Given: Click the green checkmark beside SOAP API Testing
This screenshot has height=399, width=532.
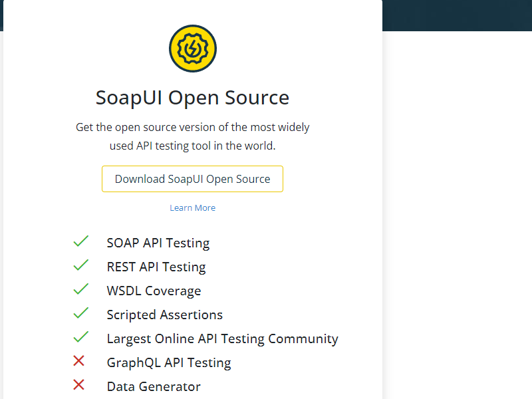Looking at the screenshot, I should (80, 241).
